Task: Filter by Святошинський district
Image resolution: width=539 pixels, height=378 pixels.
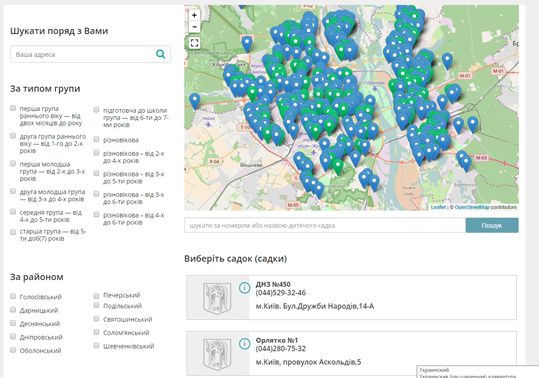Action: tap(96, 319)
